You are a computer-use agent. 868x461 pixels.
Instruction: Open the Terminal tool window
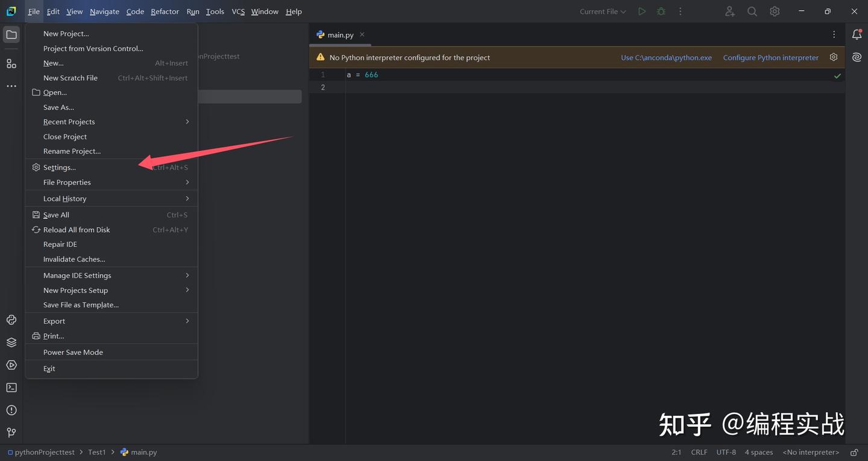point(11,387)
